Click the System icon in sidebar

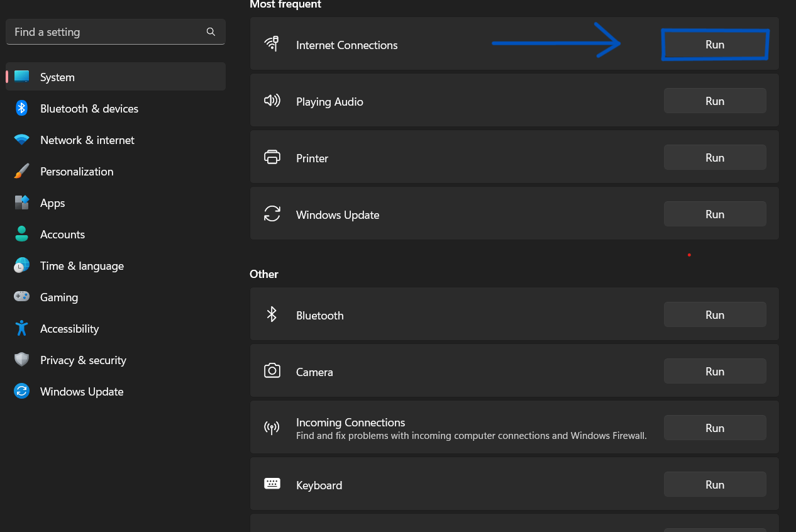[22, 77]
